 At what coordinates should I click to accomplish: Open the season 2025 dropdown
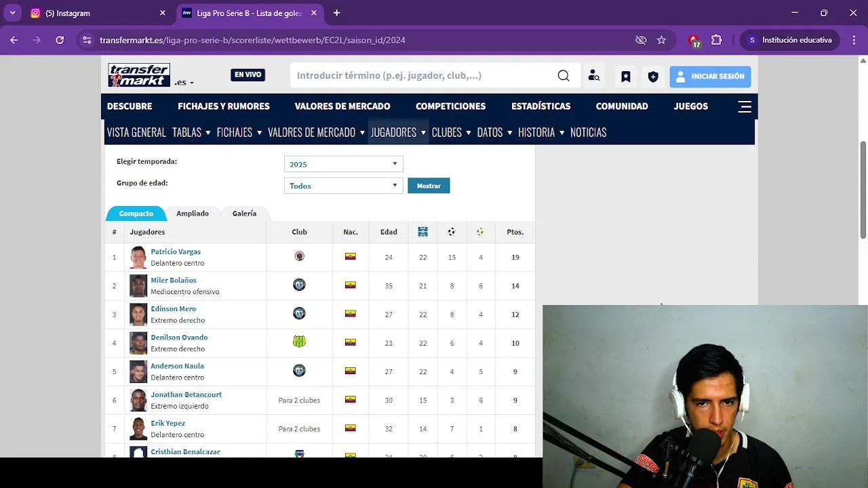343,164
